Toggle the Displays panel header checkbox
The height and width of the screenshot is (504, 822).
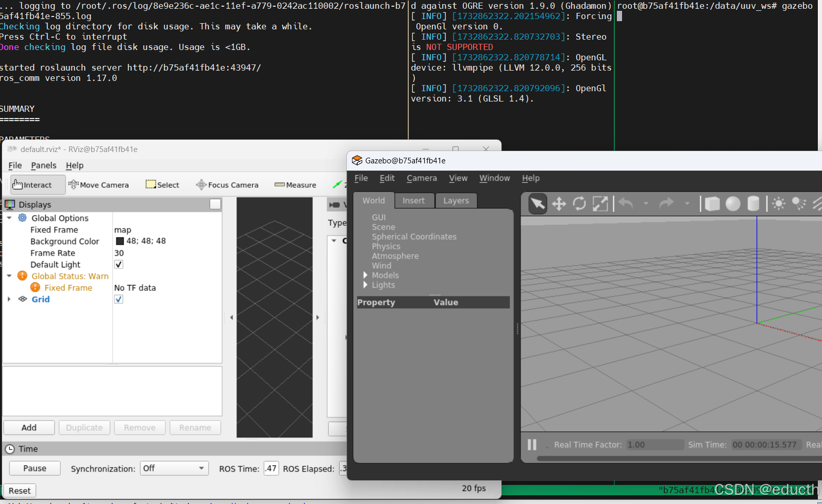pyautogui.click(x=215, y=205)
